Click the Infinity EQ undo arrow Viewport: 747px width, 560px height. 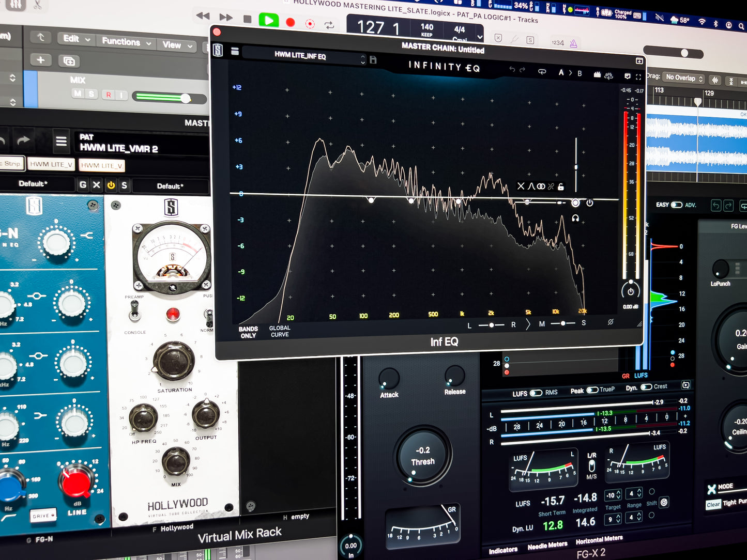[512, 69]
